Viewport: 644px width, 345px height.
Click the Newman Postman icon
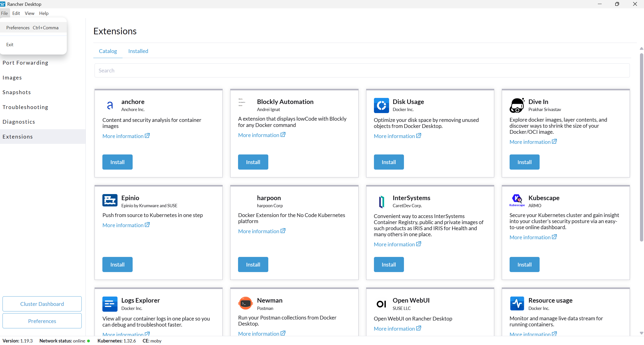pos(245,303)
